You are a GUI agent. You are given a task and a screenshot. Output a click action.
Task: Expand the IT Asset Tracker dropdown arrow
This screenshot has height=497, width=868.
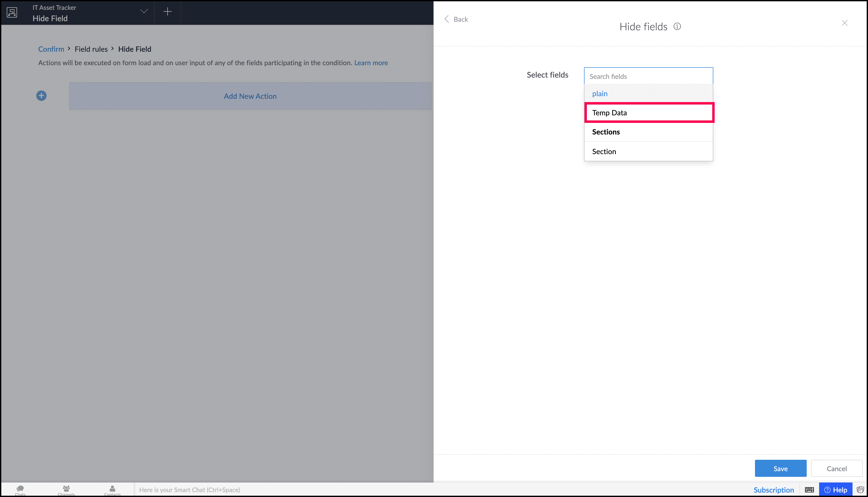144,12
